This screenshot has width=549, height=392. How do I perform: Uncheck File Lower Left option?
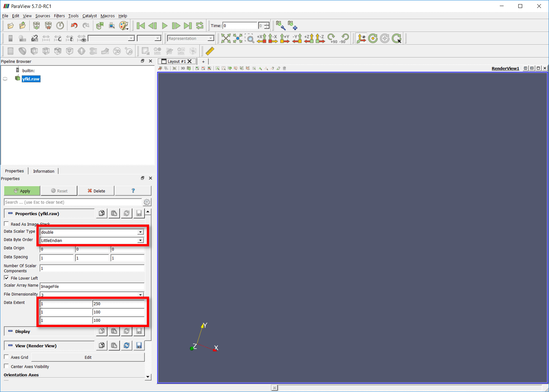[x=6, y=278]
